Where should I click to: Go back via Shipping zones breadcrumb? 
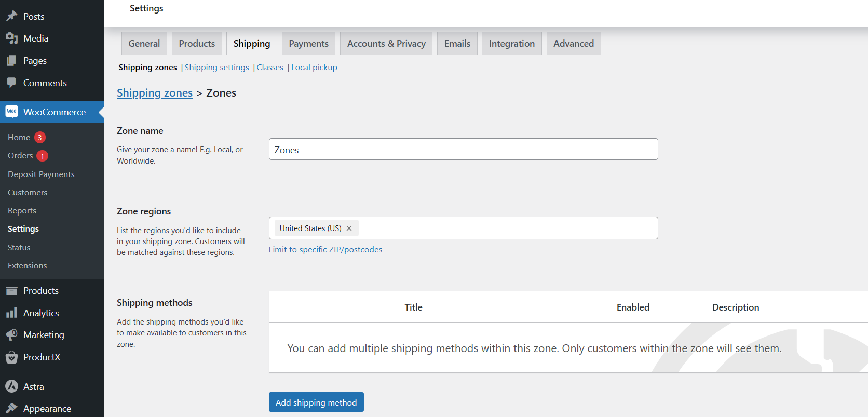tap(155, 93)
